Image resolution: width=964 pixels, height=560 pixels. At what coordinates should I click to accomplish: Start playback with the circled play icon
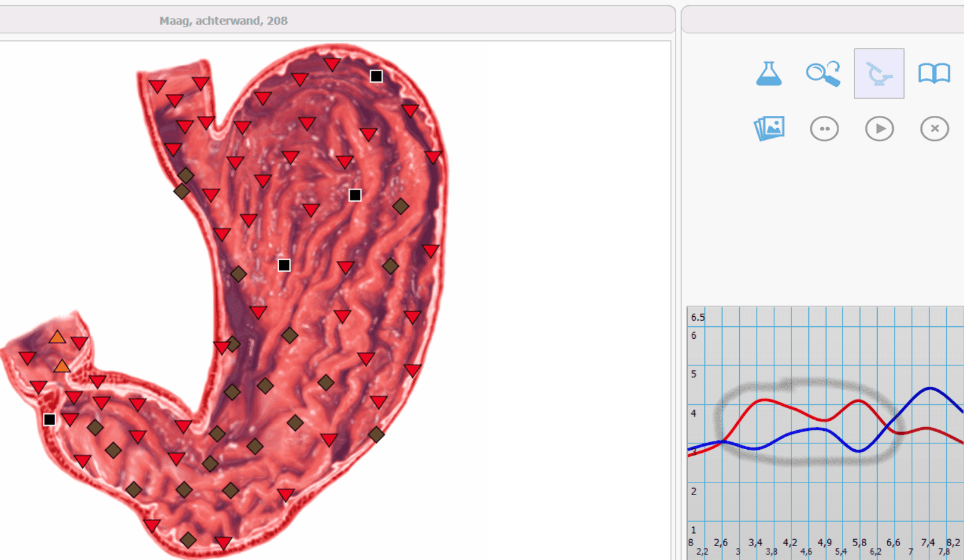[880, 129]
